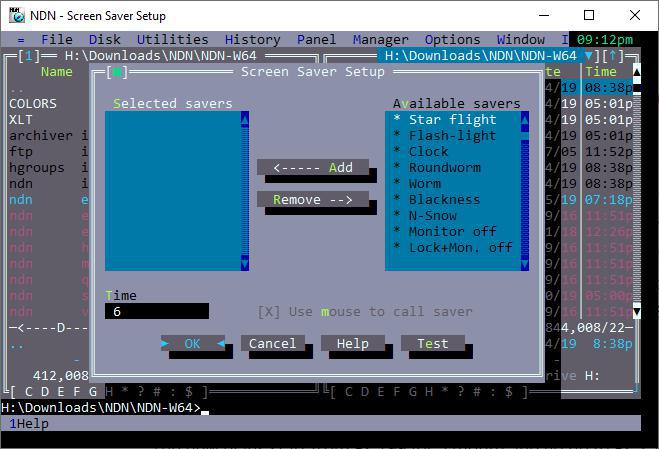
Task: Open the Panel menu
Action: [316, 40]
